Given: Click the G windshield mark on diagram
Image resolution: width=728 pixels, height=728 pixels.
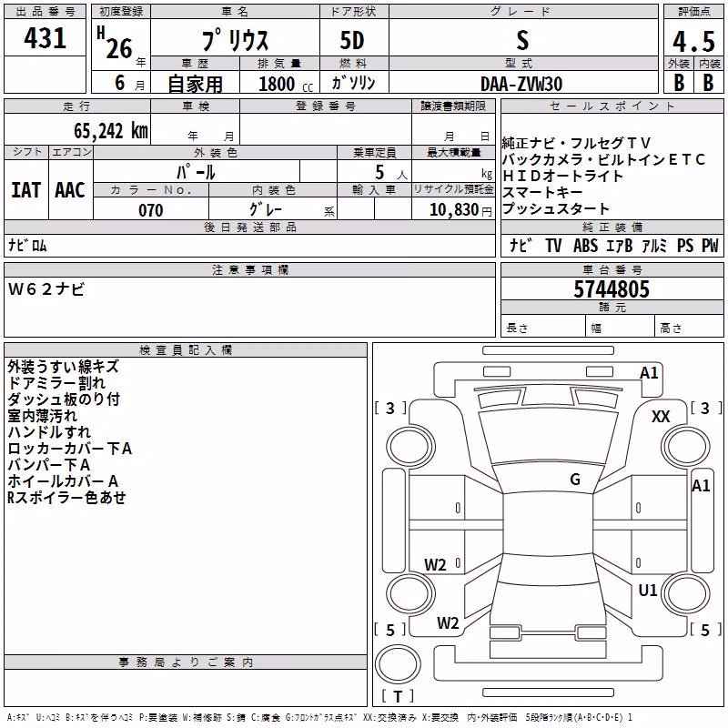Looking at the screenshot, I should 575,480.
